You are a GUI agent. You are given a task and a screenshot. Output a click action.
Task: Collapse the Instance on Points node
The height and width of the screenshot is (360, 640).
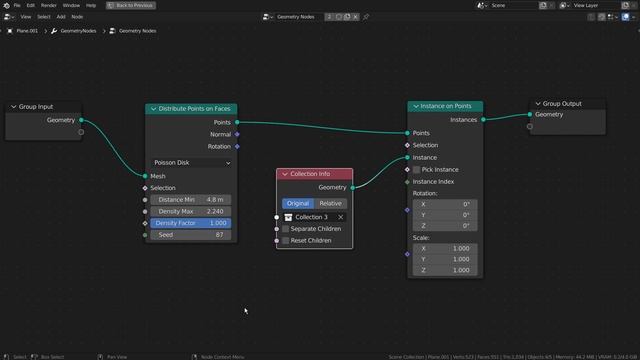(416, 106)
